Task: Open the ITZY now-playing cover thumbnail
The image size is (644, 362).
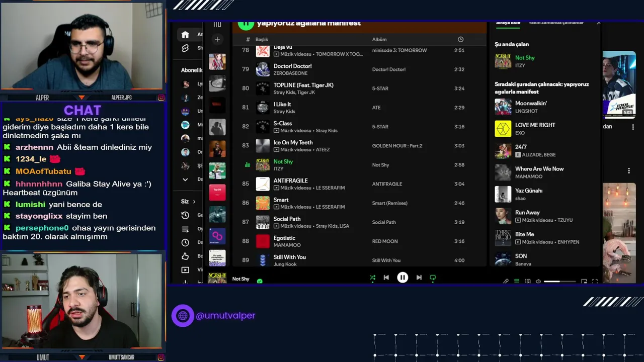Action: click(503, 61)
